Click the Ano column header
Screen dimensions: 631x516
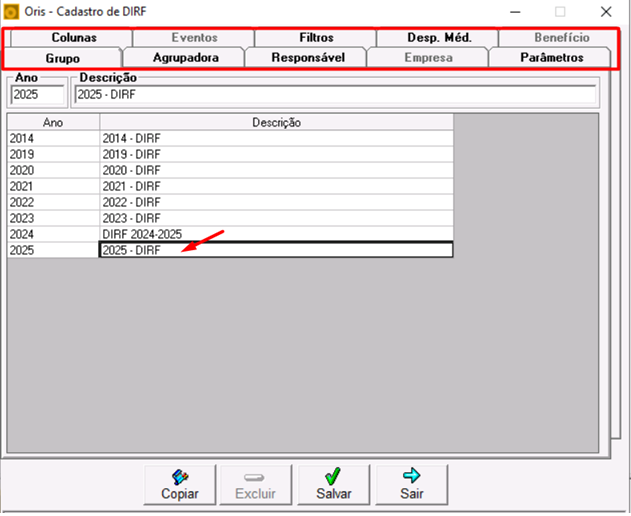tap(53, 122)
